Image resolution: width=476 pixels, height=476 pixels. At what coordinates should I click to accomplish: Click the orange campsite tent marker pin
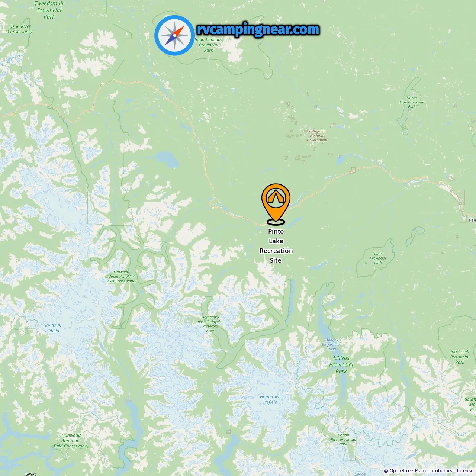click(x=276, y=204)
